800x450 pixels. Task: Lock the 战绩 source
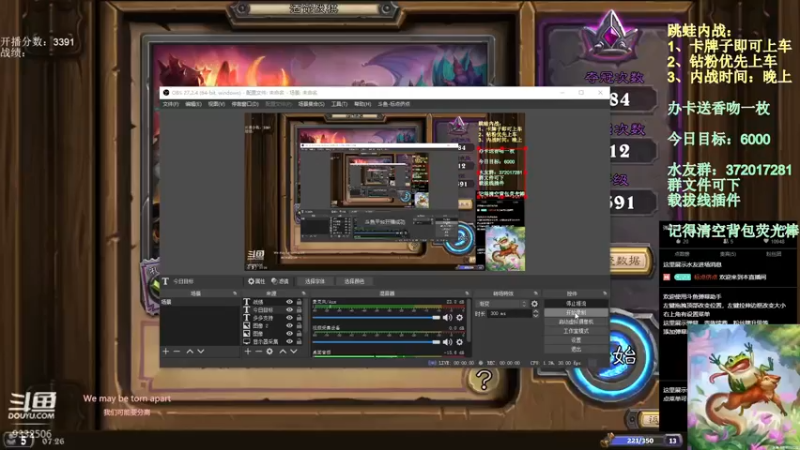(299, 302)
